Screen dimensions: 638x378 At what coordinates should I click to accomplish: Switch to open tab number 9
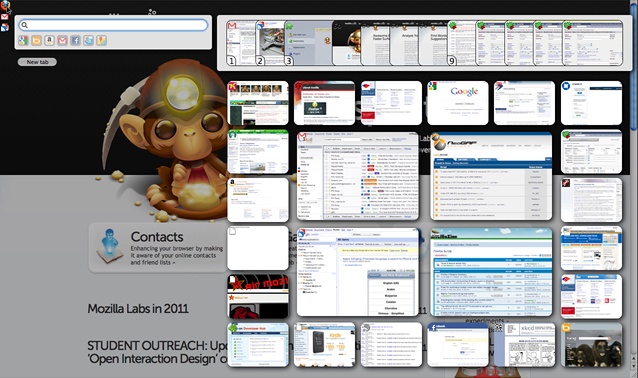(462, 43)
